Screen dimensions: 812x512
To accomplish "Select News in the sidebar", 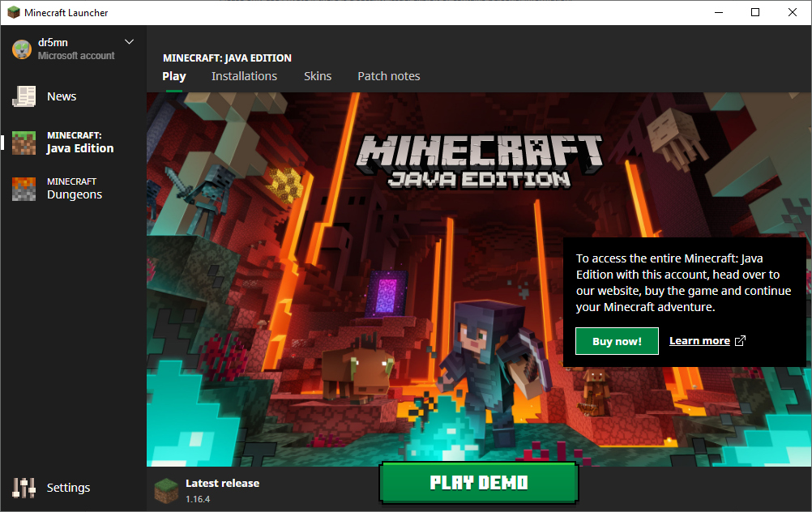I will click(62, 96).
